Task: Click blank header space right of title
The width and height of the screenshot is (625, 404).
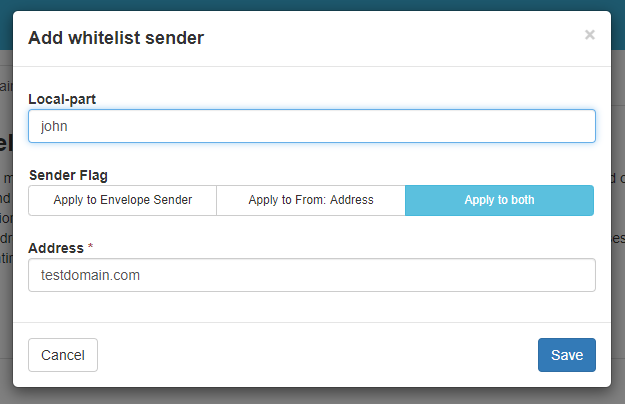Action: 400,38
